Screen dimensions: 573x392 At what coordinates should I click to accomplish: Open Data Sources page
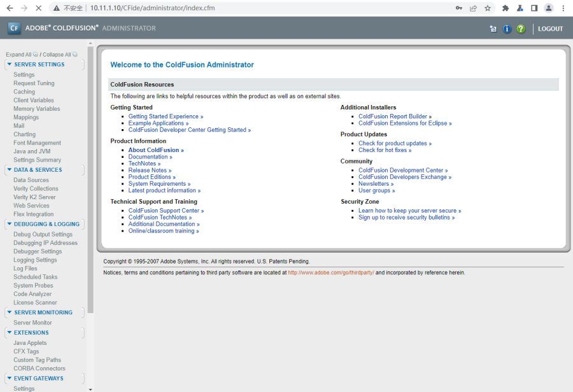click(31, 180)
